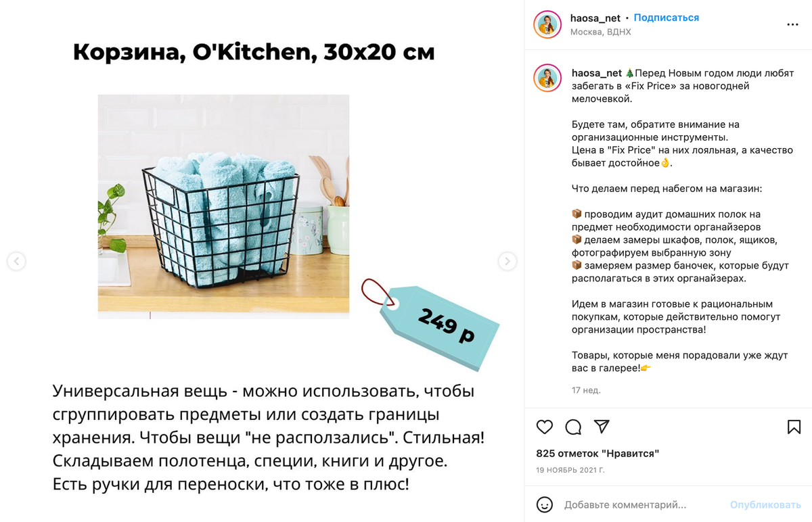This screenshot has height=522, width=812.
Task: Go to the previous gallery slide
Action: click(16, 261)
